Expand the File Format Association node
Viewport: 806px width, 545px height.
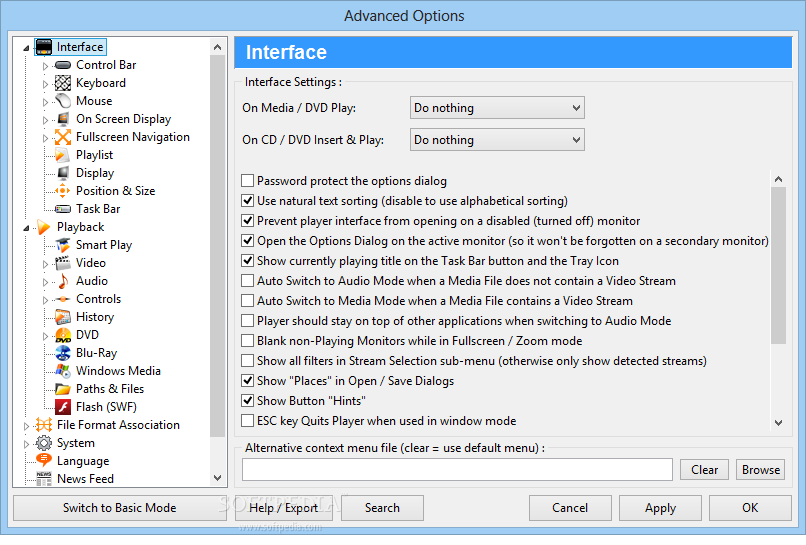26,426
